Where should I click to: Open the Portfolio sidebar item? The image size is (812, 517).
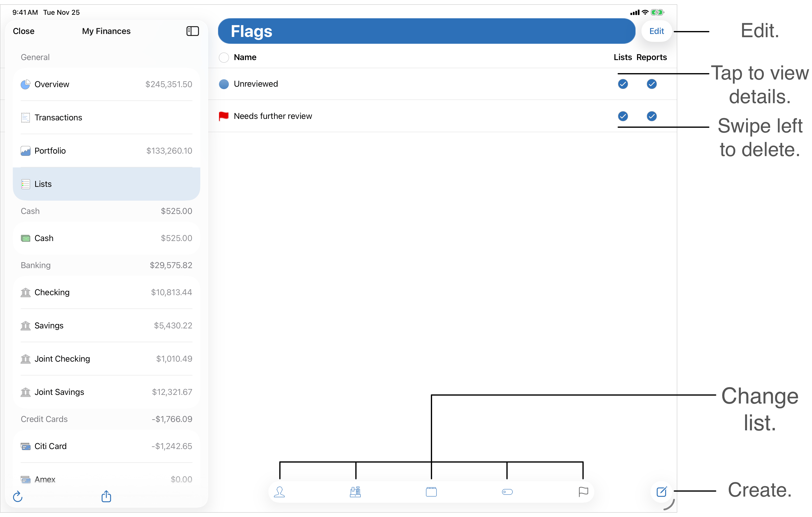click(50, 150)
